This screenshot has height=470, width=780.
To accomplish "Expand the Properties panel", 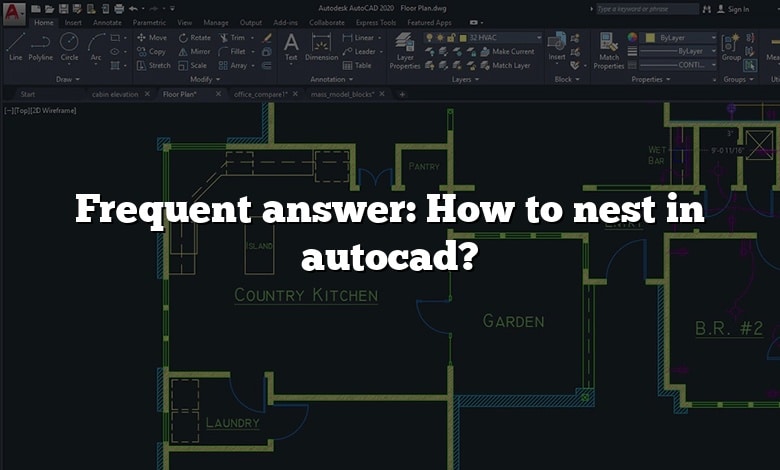I will 651,79.
